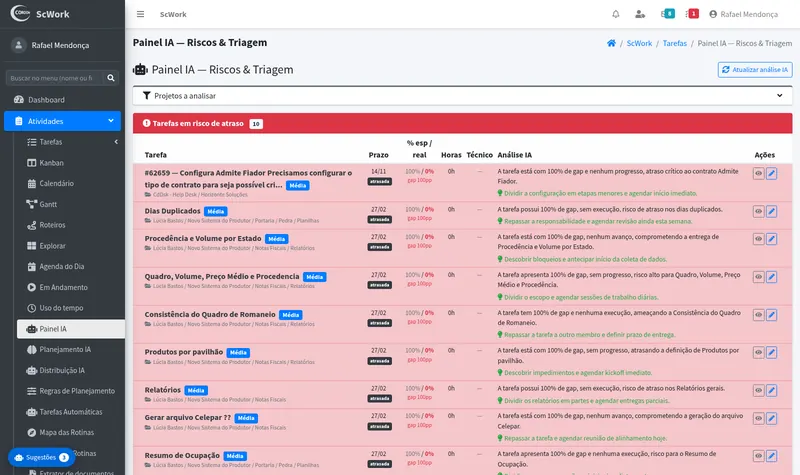Edit Resumo de Ocupação task

[771, 456]
